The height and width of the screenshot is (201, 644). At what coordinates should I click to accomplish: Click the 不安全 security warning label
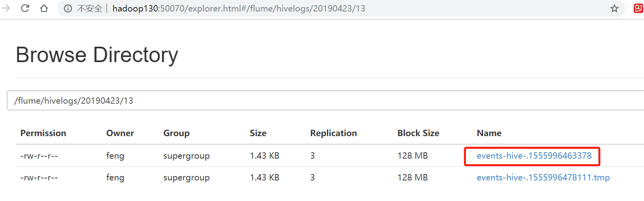coord(90,9)
